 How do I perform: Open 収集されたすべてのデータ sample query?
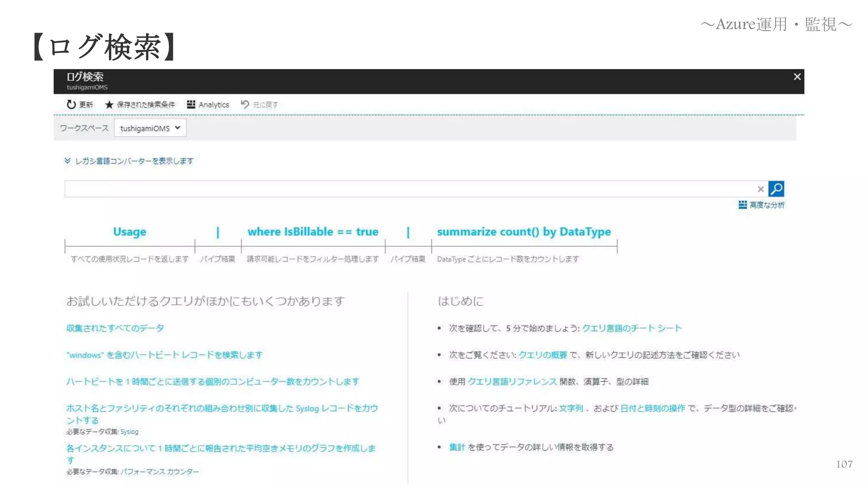115,328
